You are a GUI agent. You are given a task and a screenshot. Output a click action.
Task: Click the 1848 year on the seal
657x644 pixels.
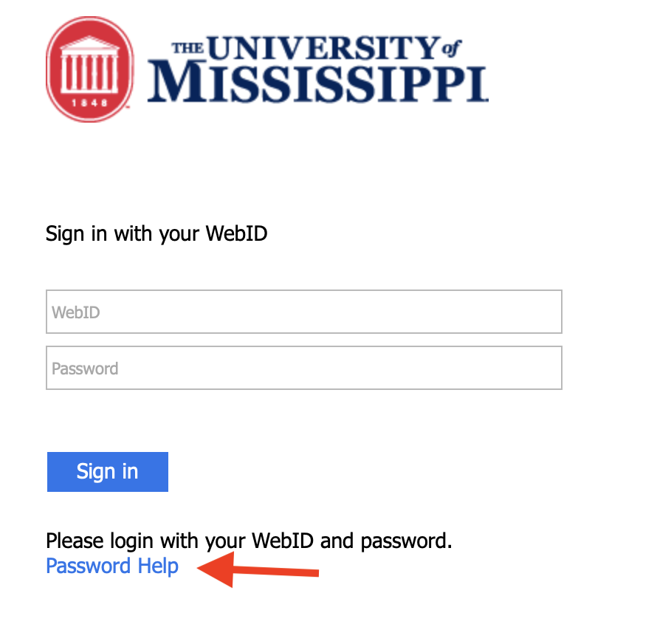89,103
